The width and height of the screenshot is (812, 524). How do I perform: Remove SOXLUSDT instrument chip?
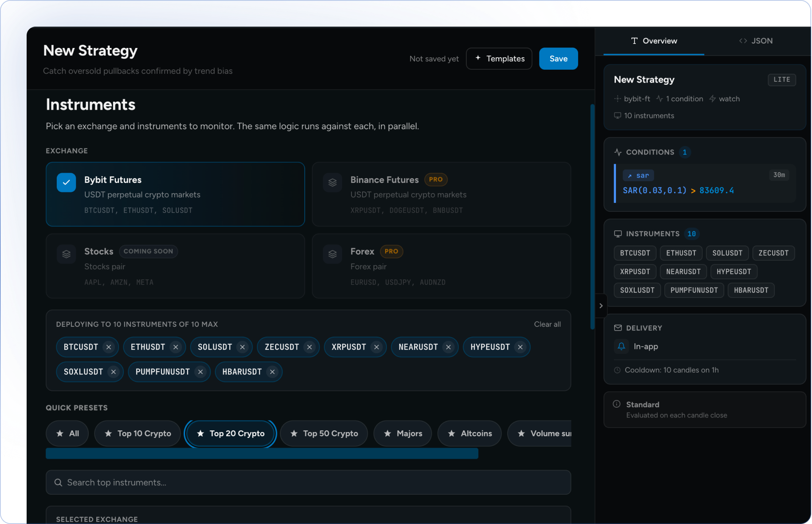point(114,372)
